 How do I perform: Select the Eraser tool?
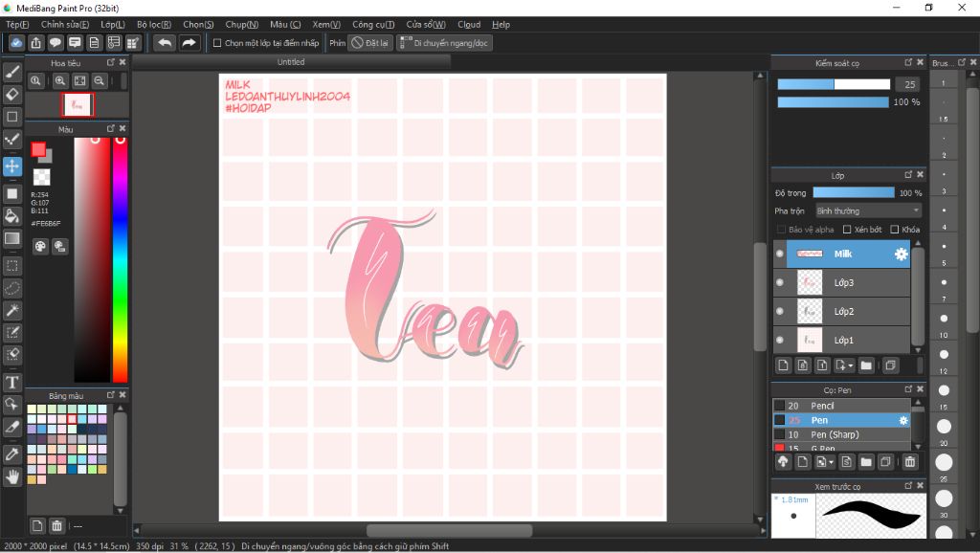pyautogui.click(x=11, y=95)
